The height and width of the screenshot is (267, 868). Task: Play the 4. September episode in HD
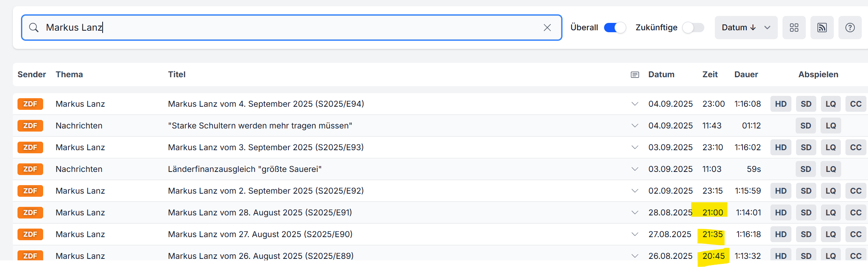(x=781, y=104)
